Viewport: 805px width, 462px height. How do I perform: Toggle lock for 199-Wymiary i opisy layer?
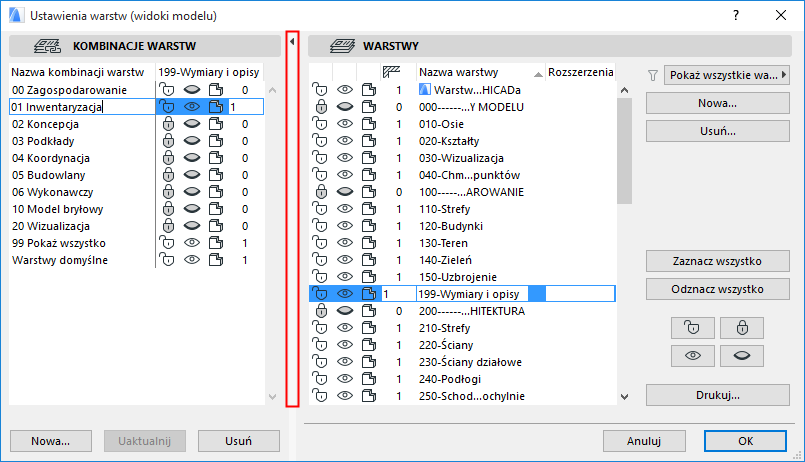click(x=320, y=294)
